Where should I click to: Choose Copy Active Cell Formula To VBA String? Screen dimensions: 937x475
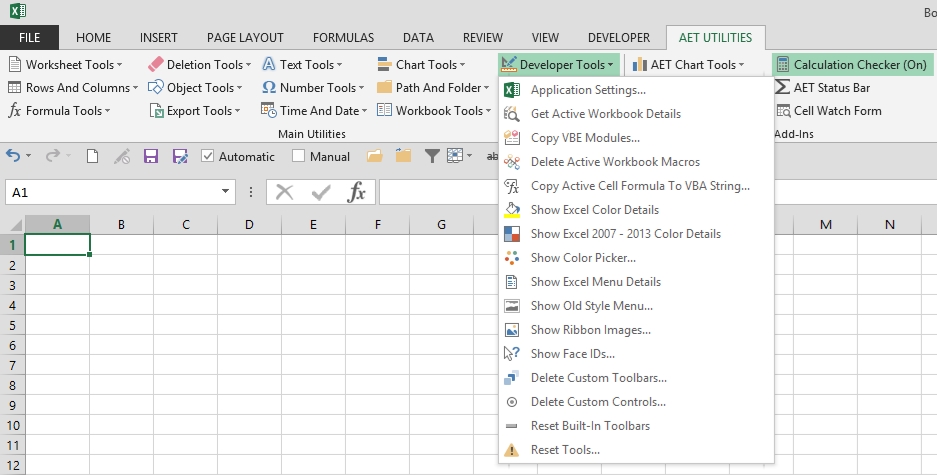tap(636, 186)
